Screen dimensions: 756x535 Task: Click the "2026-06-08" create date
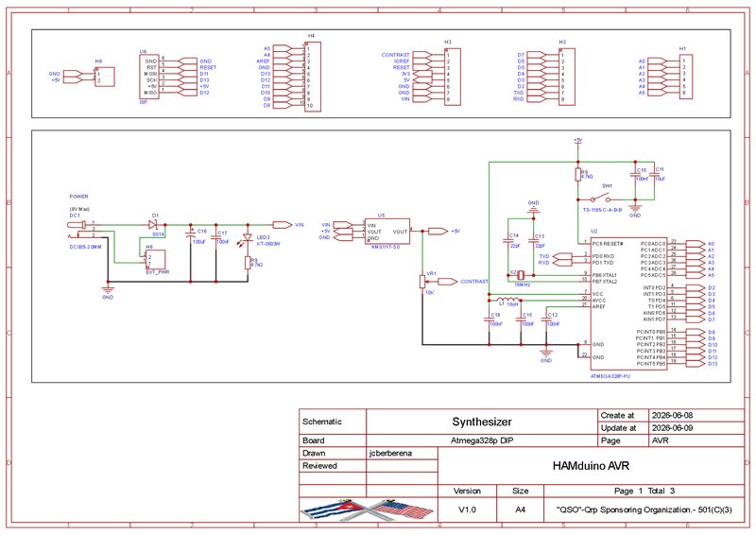[672, 415]
